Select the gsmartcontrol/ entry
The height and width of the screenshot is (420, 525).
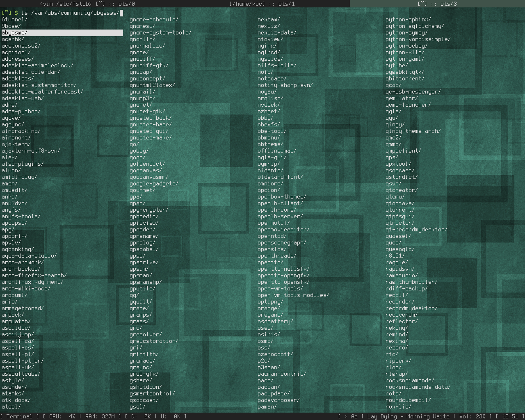pos(152,393)
